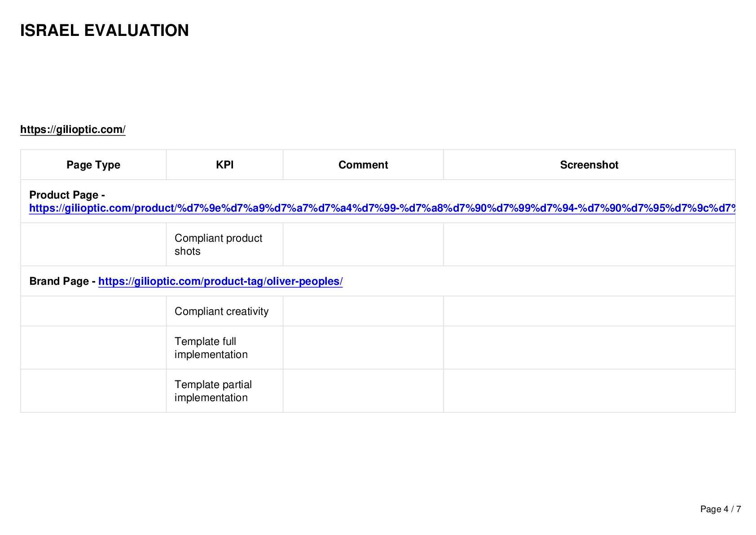Select the Compliant creativity cell
756x535 pixels.
click(224, 311)
